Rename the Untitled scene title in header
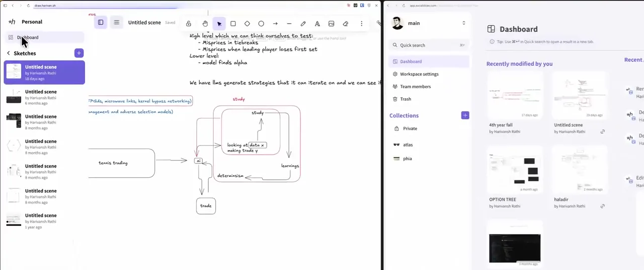Viewport: 644px width, 270px height. click(x=144, y=23)
